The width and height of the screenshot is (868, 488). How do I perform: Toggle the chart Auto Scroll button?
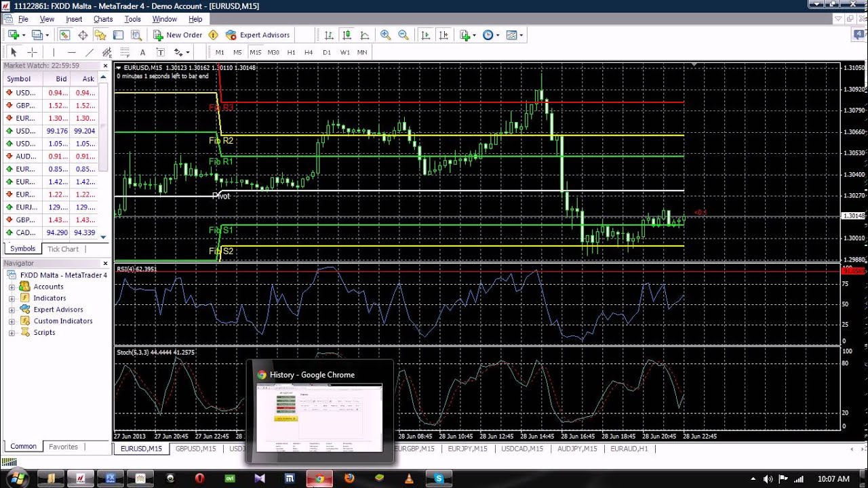(425, 35)
